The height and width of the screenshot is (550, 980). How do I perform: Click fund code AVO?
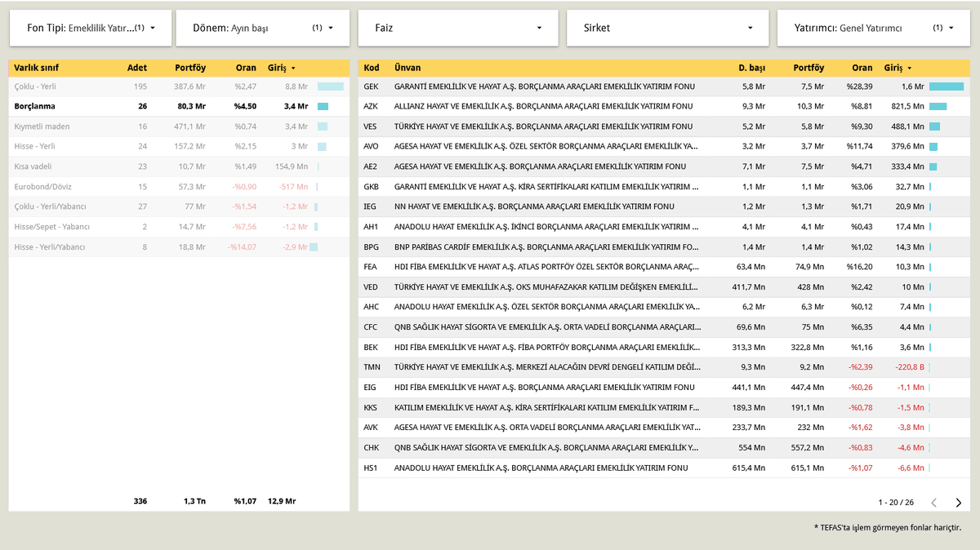click(372, 146)
